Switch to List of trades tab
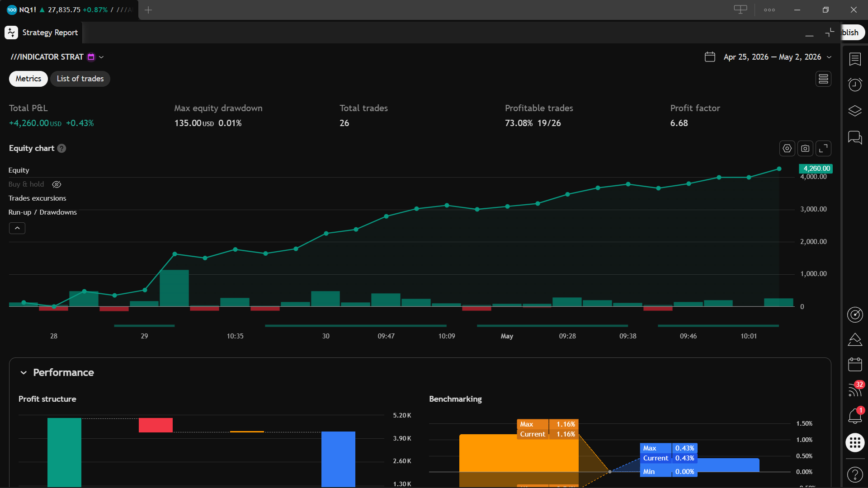 tap(80, 79)
